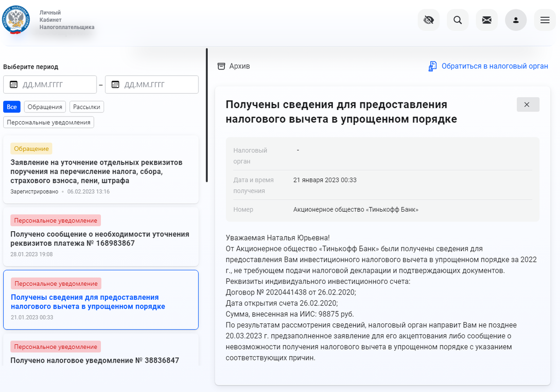
Task: Click the hidden-eye visibility icon in the header
Action: [x=428, y=20]
